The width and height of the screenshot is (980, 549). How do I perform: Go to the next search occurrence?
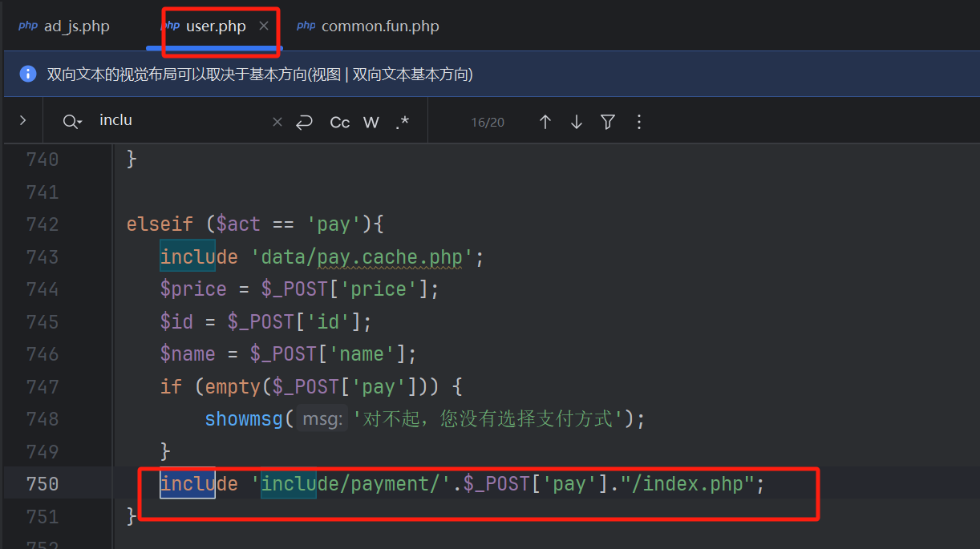point(576,122)
